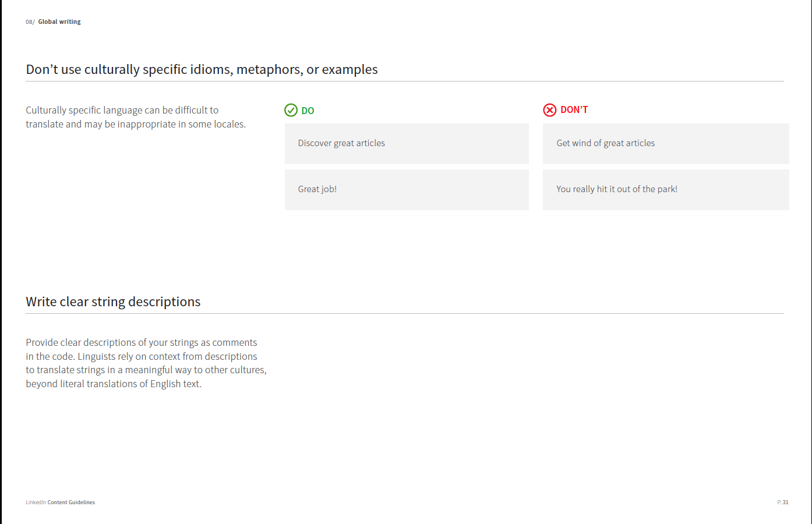Click paragraph starting 'Culturally specific language'
Image resolution: width=812 pixels, height=524 pixels.
coord(136,117)
